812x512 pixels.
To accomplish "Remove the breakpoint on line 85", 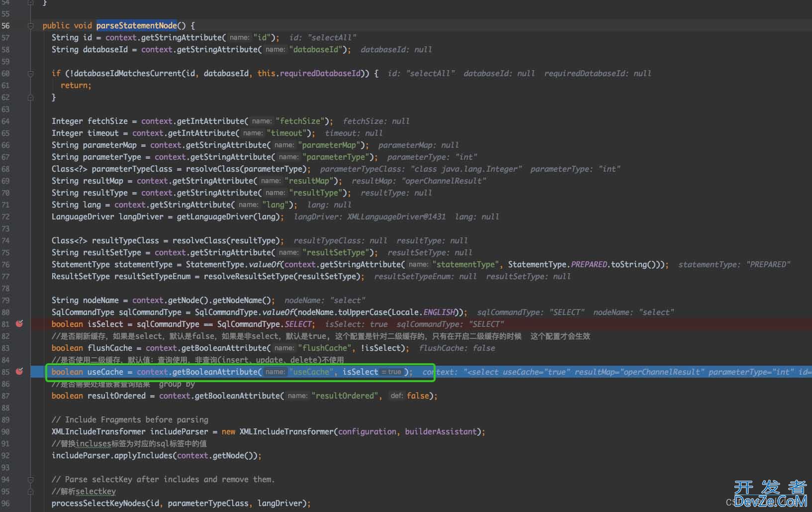I will coord(19,372).
